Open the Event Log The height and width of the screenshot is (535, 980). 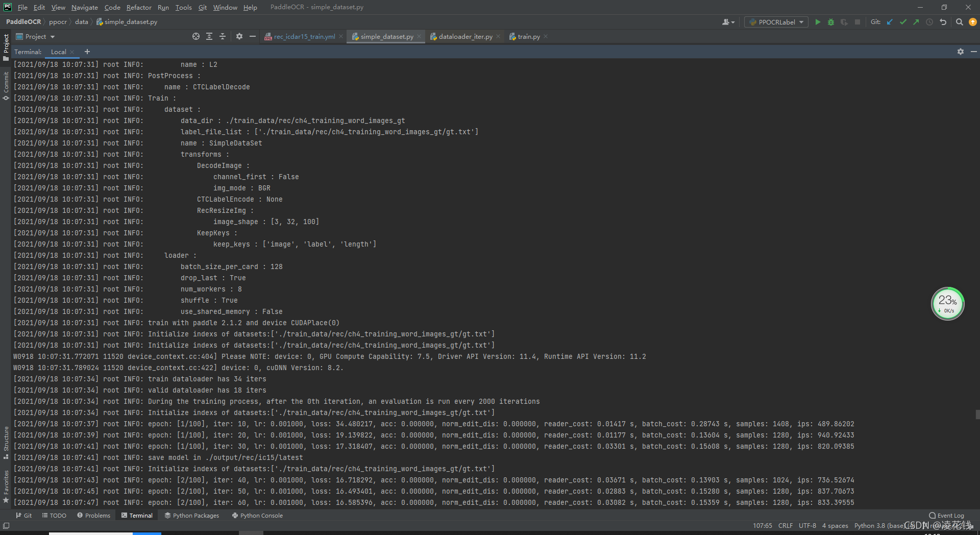coord(946,516)
